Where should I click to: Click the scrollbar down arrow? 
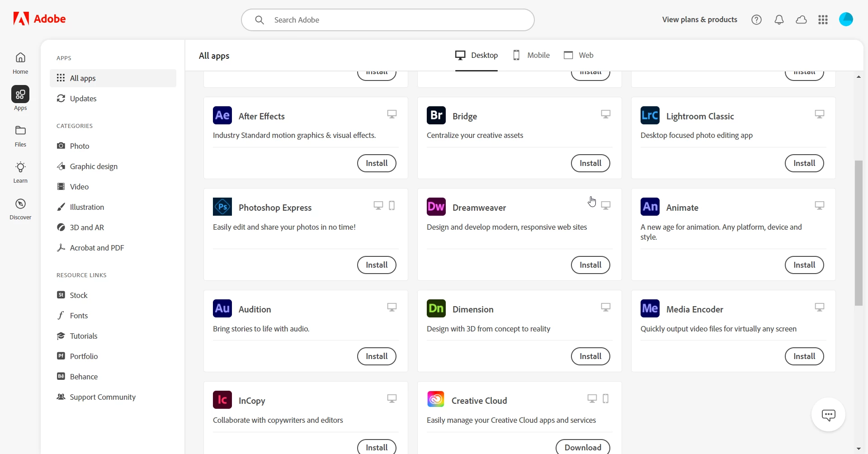coord(859,449)
